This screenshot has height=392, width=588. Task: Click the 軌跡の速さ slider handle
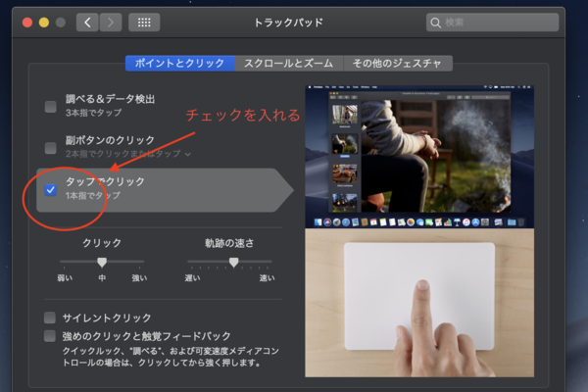pyautogui.click(x=233, y=263)
